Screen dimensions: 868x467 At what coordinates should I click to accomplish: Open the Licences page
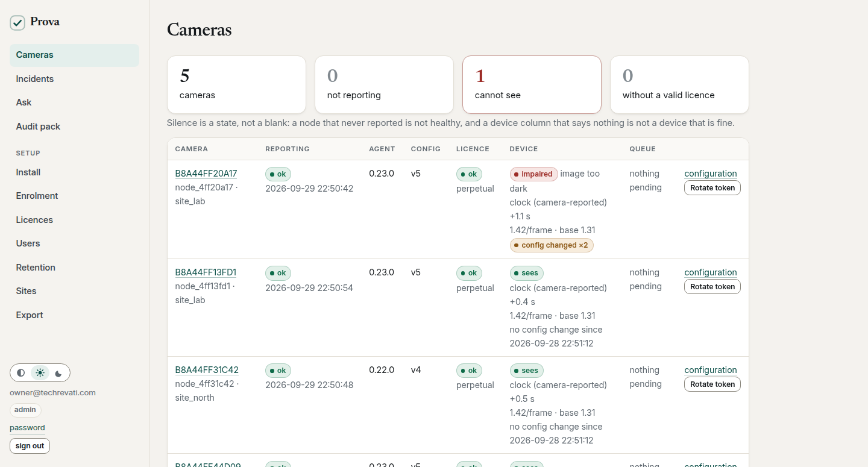click(74, 220)
